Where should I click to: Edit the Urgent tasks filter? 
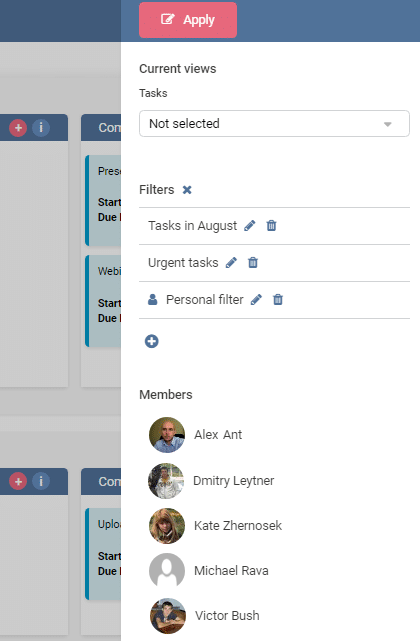pyautogui.click(x=231, y=262)
